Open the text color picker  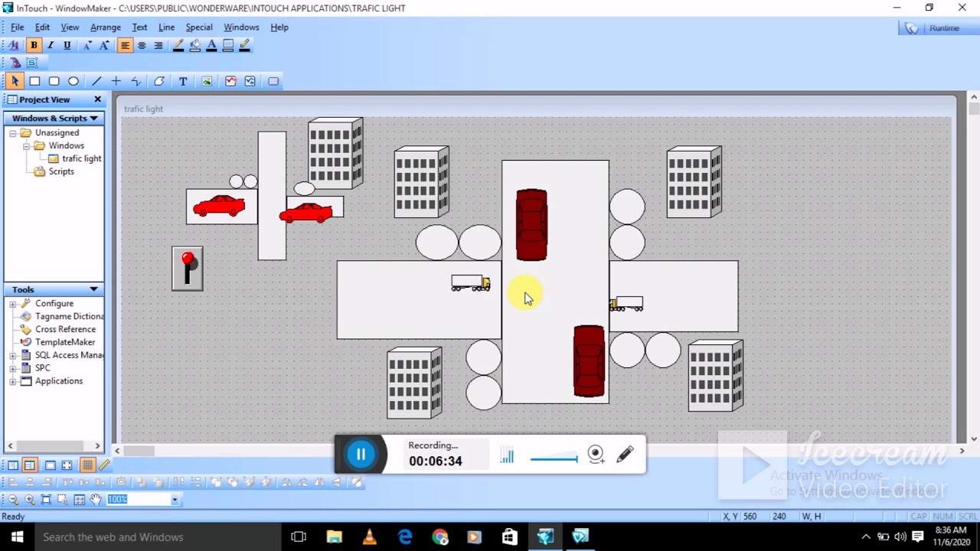click(212, 46)
